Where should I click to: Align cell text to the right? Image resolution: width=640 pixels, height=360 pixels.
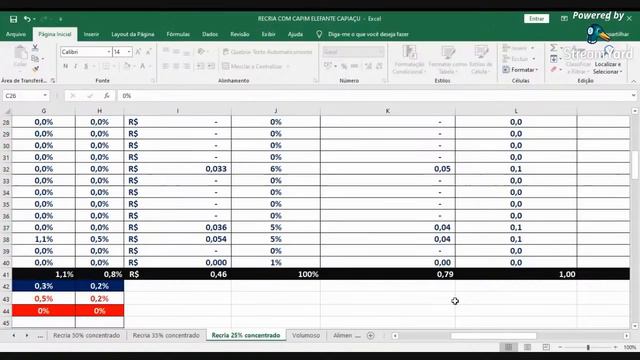click(x=187, y=66)
